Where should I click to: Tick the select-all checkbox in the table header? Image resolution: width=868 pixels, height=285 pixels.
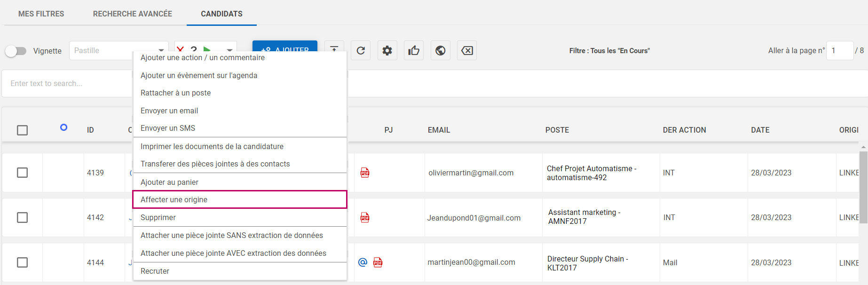(x=22, y=130)
